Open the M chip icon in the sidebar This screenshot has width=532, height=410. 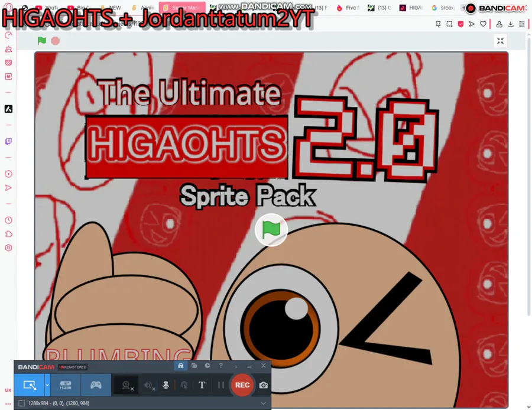coord(8,77)
